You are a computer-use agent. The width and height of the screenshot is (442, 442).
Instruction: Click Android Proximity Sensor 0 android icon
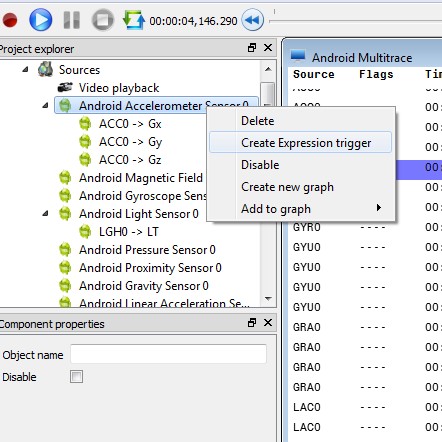click(x=65, y=268)
